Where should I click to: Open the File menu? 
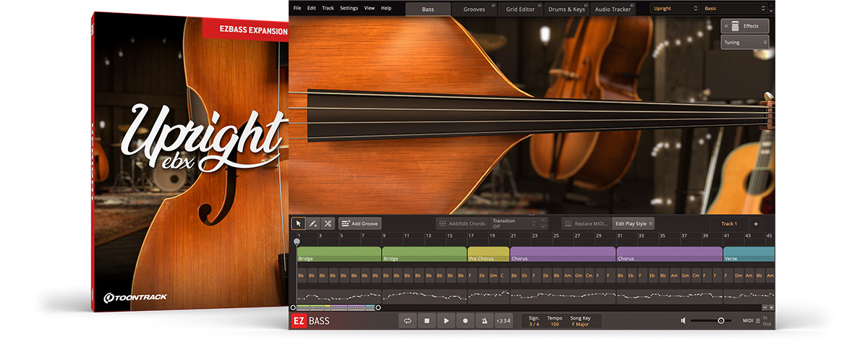(297, 8)
